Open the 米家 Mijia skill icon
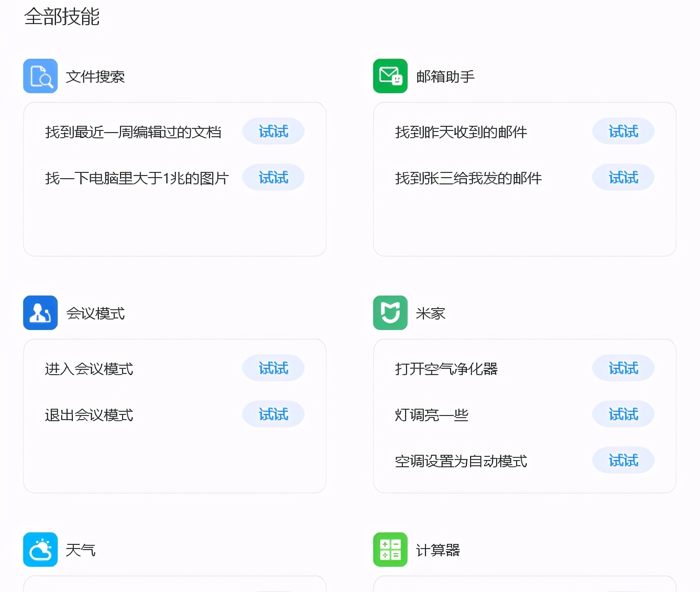 click(390, 313)
